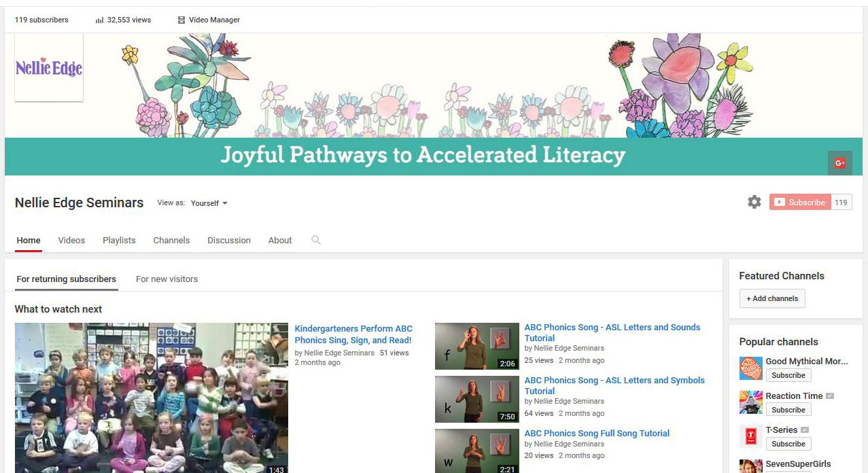Click the Nellie Edge channel logo
The height and width of the screenshot is (473, 868).
click(x=49, y=68)
